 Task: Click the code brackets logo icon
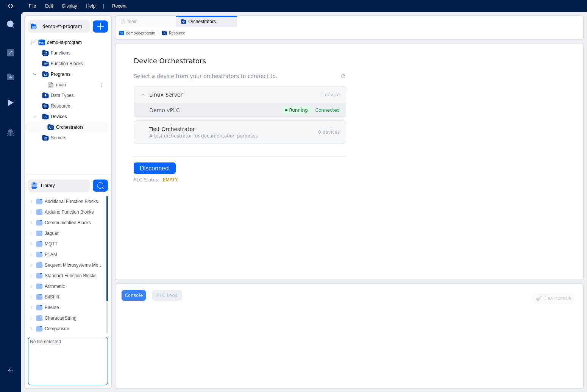(11, 6)
